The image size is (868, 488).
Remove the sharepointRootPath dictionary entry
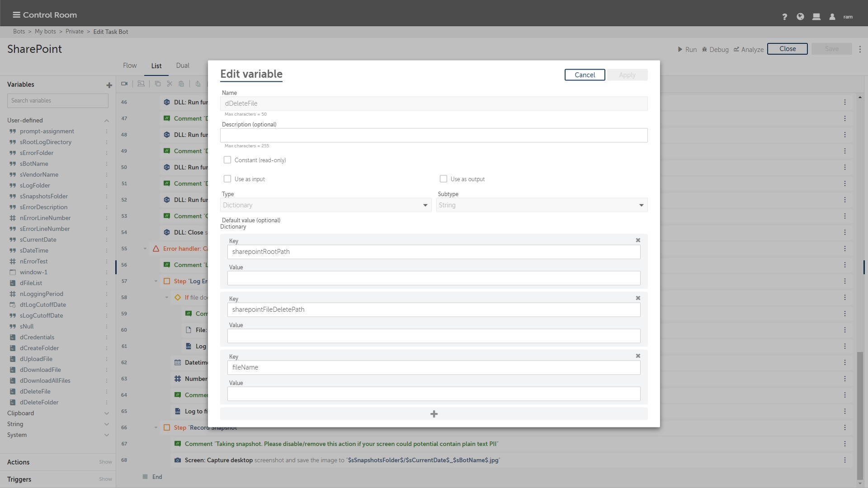(x=638, y=240)
